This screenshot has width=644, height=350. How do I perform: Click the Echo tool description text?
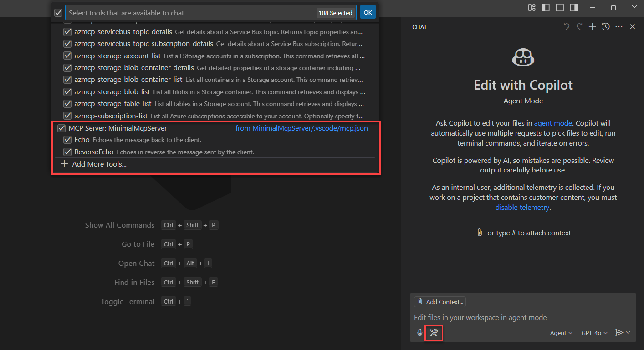point(147,140)
